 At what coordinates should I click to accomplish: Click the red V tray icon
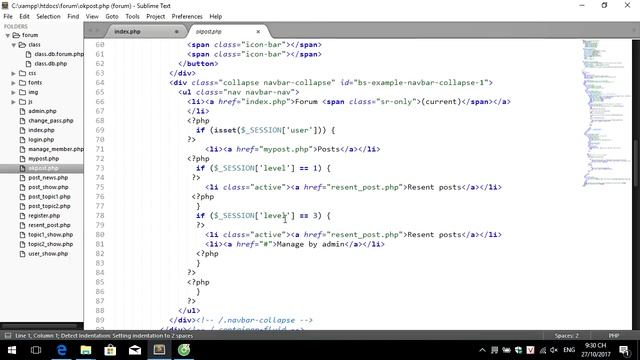tap(530, 350)
